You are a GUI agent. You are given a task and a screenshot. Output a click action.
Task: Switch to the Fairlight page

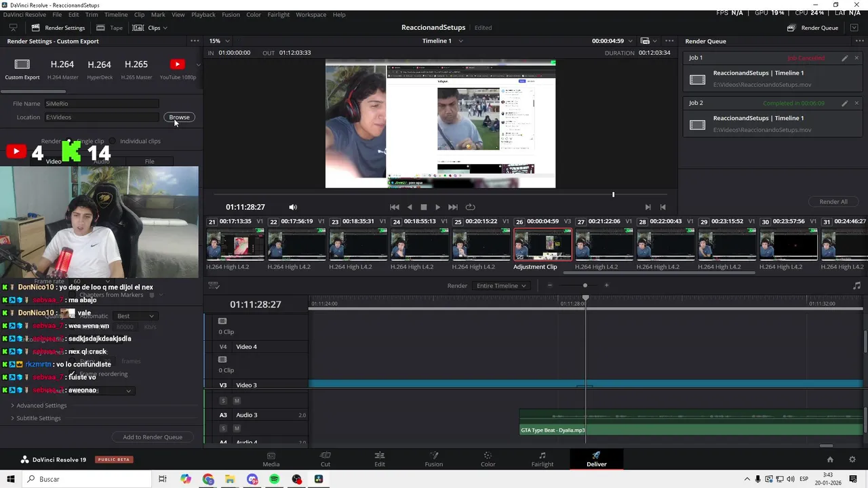point(542,459)
